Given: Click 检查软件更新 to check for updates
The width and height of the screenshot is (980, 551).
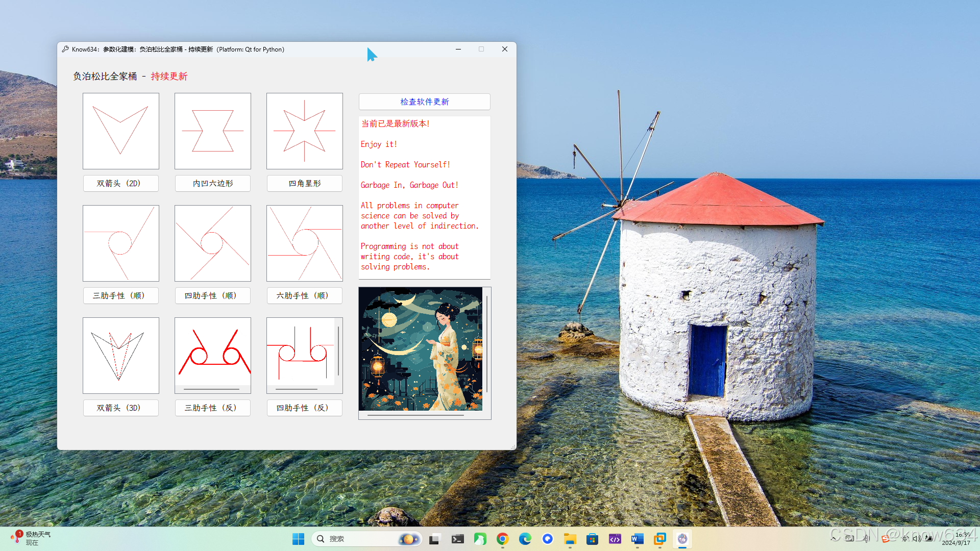Looking at the screenshot, I should tap(424, 102).
